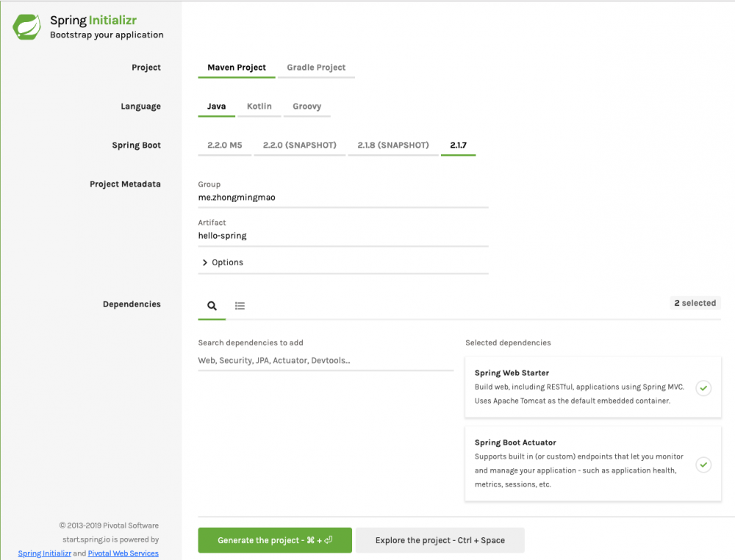The image size is (735, 560).
Task: Choose Java as the language
Action: [216, 107]
